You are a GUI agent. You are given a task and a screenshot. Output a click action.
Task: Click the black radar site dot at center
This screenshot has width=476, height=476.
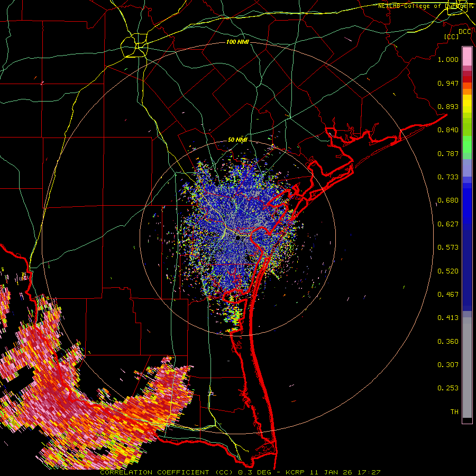point(239,239)
